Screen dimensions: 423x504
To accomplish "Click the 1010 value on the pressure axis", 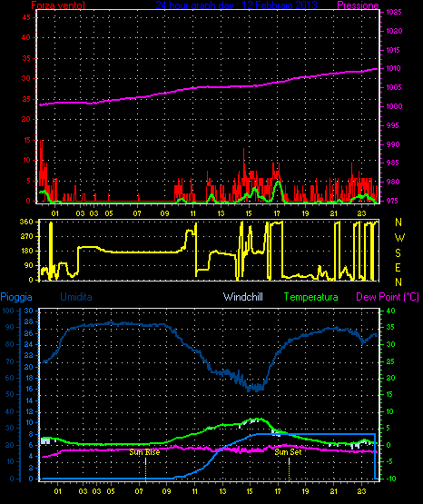I will tap(394, 68).
